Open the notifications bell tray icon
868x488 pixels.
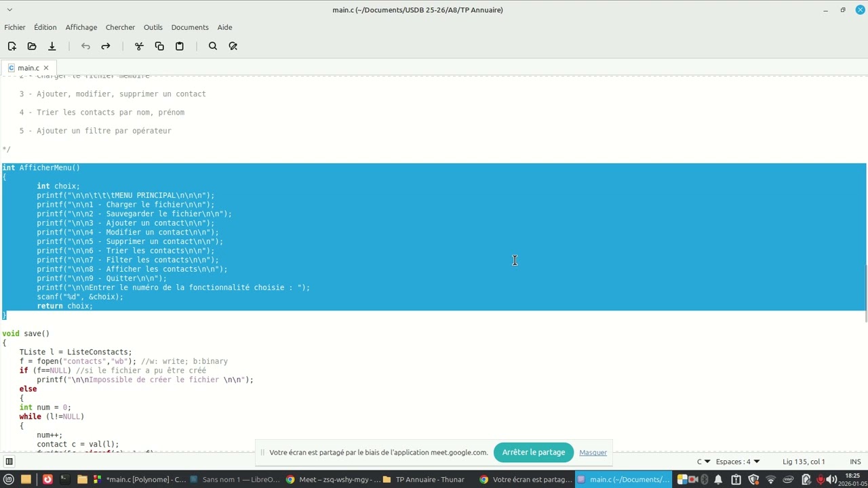(718, 479)
